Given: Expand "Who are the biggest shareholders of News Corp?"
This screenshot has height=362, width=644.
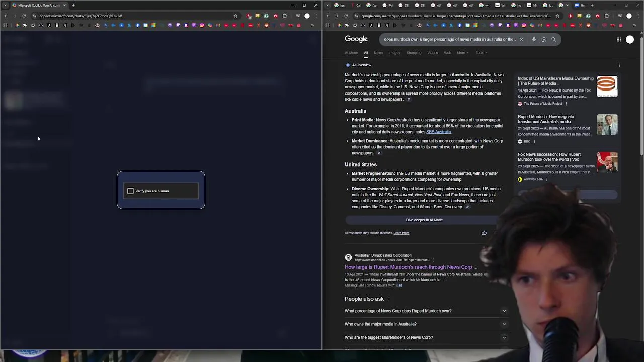Looking at the screenshot, I should click(426, 337).
